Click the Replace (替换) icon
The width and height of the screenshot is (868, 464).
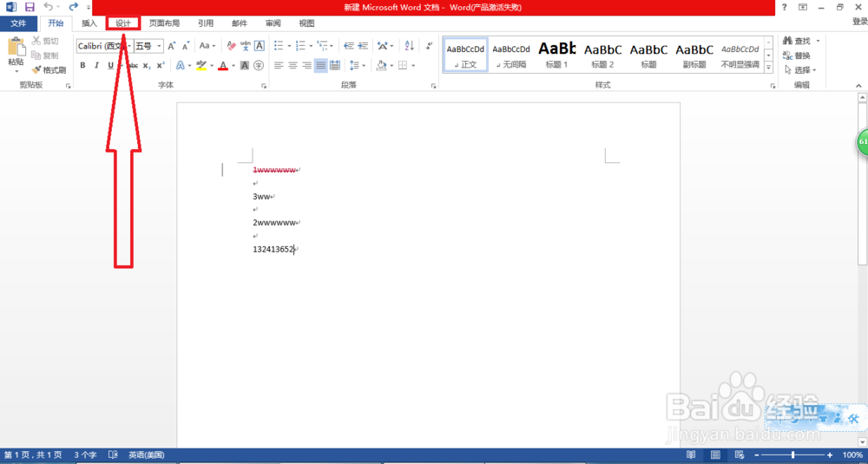(787, 56)
